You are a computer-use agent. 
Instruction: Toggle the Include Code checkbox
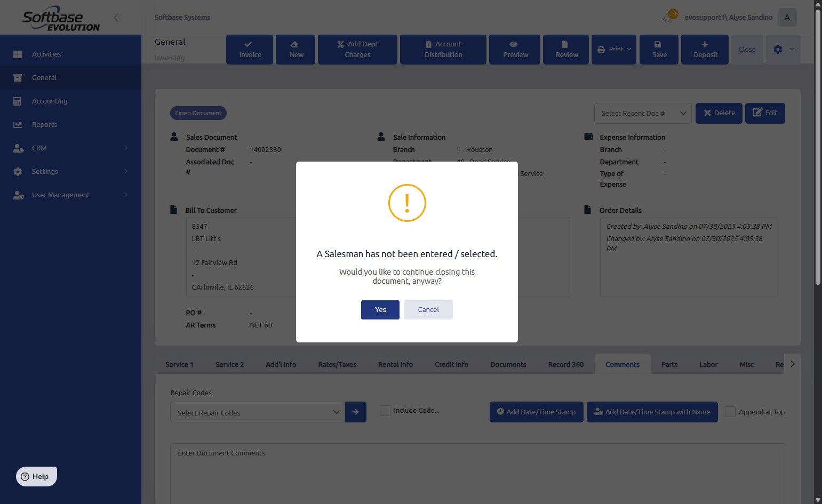pos(385,411)
